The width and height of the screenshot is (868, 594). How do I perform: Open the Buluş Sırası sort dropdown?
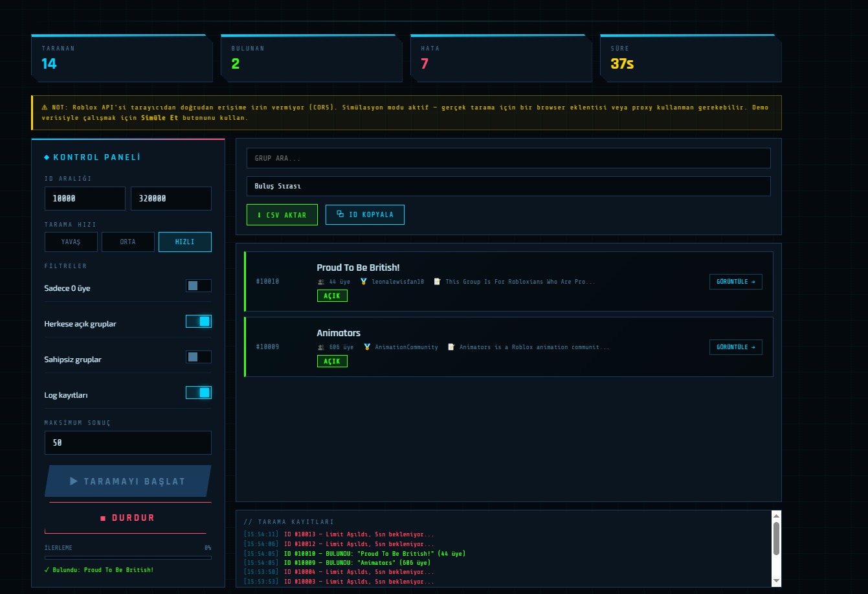click(508, 186)
